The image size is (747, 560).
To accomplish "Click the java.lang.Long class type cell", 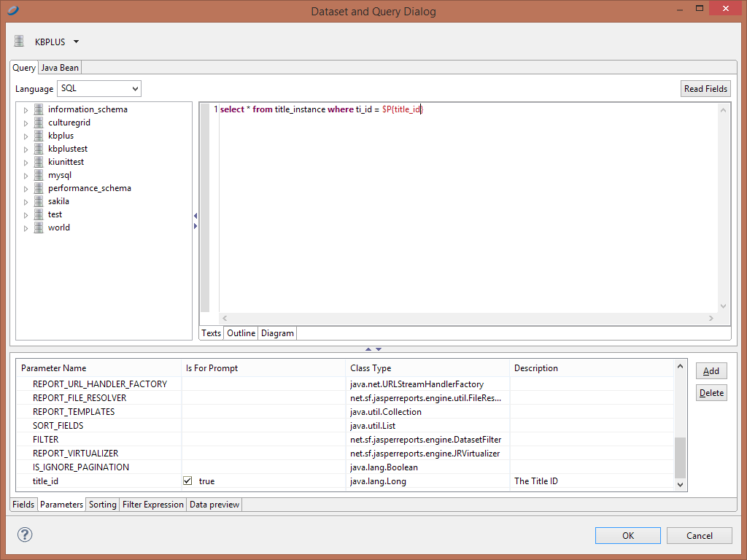I will [427, 481].
